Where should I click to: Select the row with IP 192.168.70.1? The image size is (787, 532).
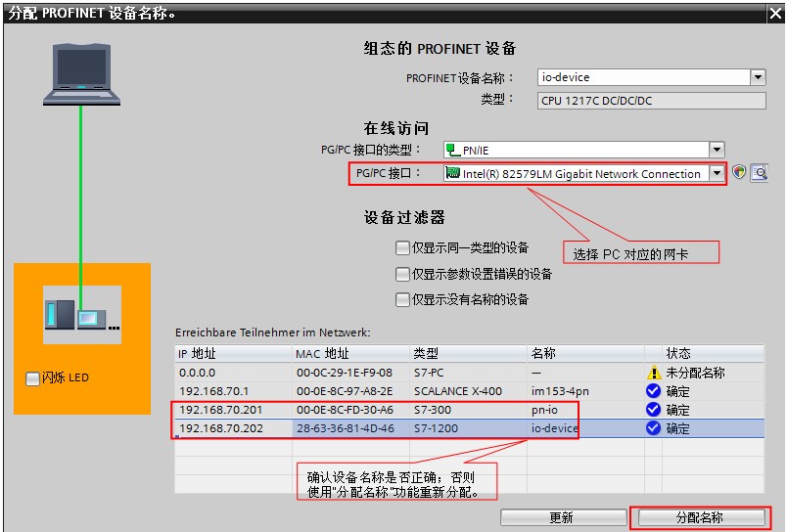pos(469,391)
